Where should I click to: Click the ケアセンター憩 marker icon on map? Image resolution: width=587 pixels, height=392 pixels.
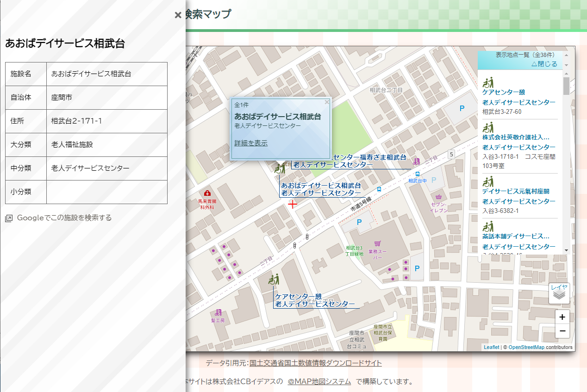click(x=274, y=280)
